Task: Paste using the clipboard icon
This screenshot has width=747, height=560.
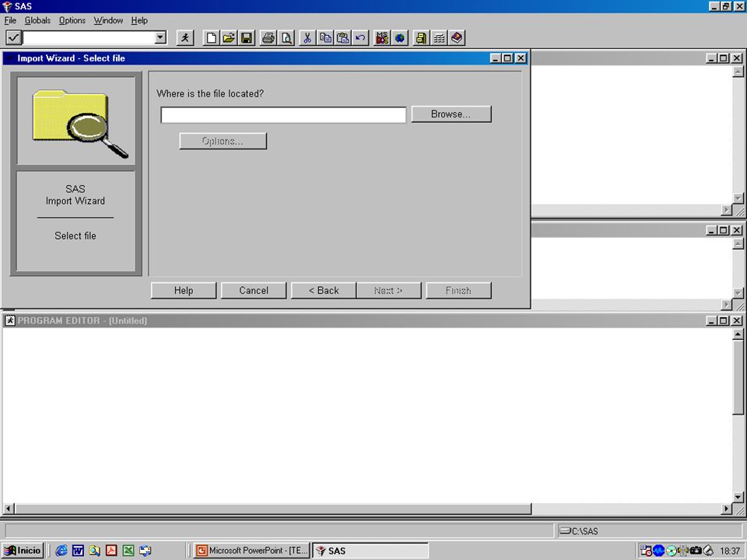Action: 343,37
